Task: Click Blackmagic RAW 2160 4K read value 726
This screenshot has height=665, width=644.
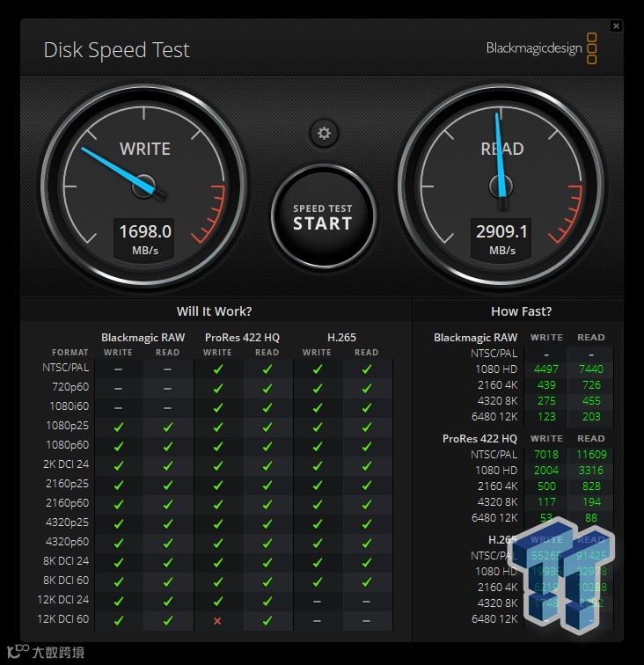Action: pos(591,385)
